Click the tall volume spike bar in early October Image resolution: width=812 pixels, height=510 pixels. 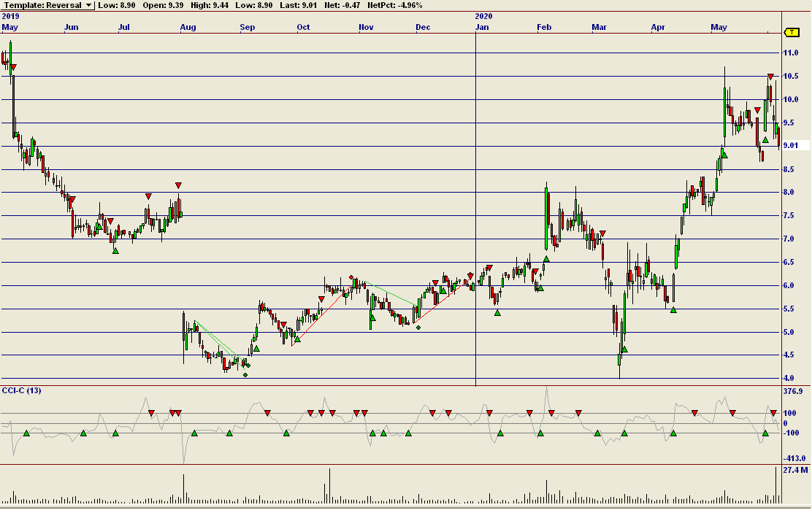coord(329,486)
